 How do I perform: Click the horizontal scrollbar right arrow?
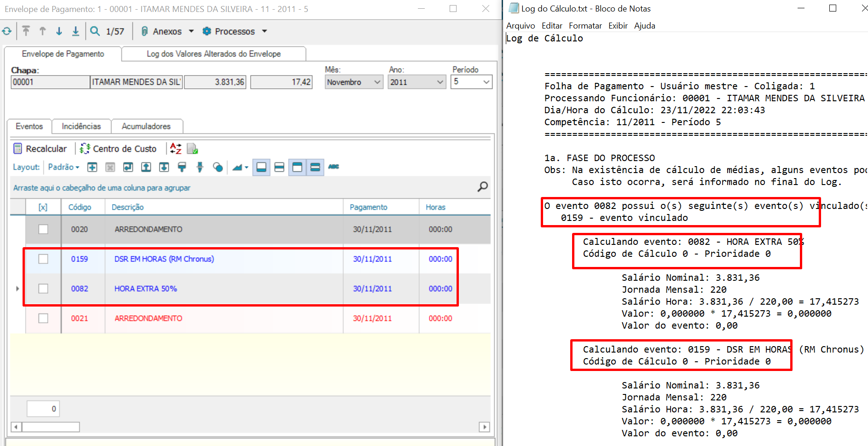coord(484,427)
